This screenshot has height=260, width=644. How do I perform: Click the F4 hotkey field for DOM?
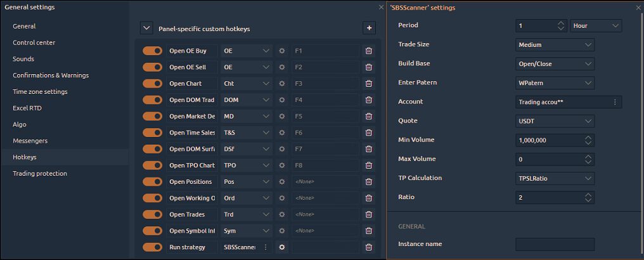coord(325,100)
